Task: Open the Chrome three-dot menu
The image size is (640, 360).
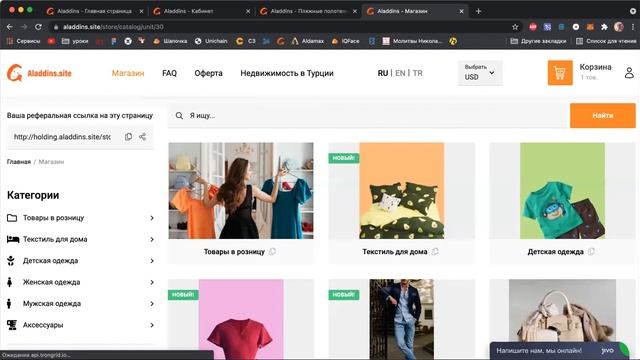Action: click(x=633, y=27)
